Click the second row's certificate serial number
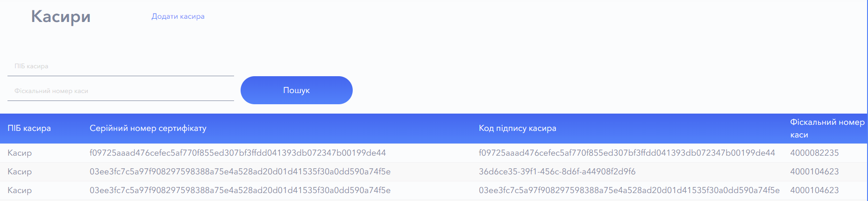Screen dimensions: 868x201 [240, 172]
